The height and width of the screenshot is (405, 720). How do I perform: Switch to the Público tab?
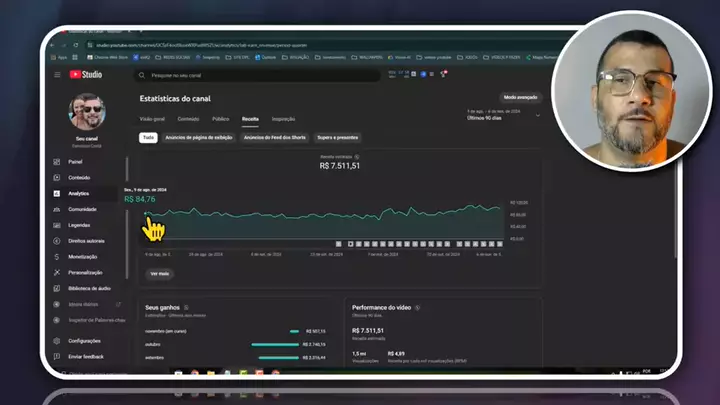pyautogui.click(x=220, y=118)
